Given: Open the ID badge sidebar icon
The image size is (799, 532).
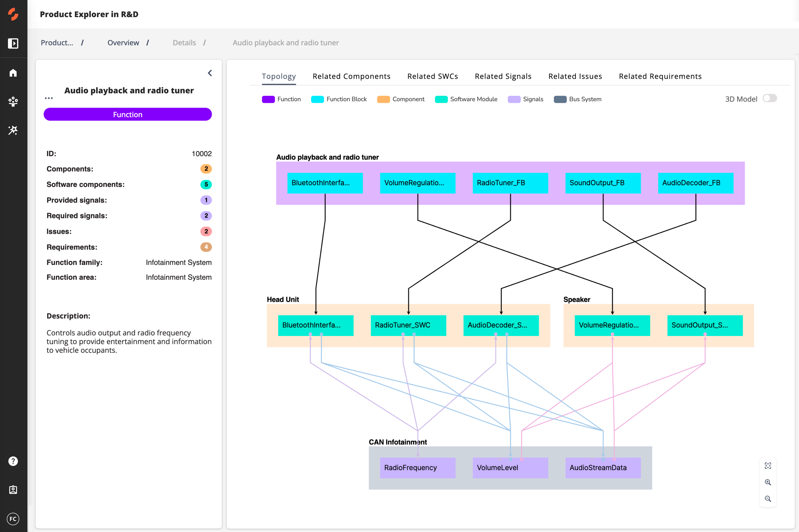Looking at the screenshot, I should tap(13, 490).
